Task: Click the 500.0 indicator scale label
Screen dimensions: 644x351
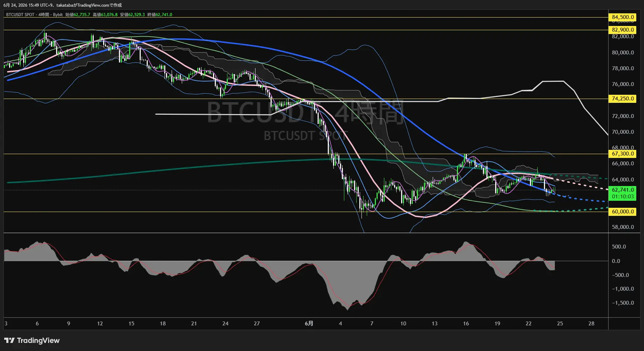Action: [x=619, y=247]
